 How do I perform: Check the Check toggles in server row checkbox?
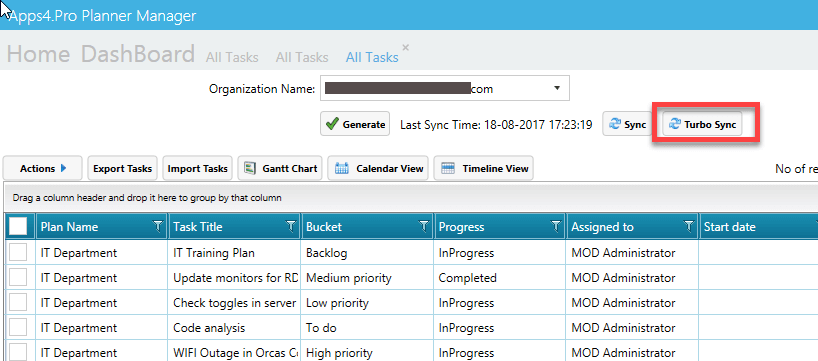pos(18,303)
